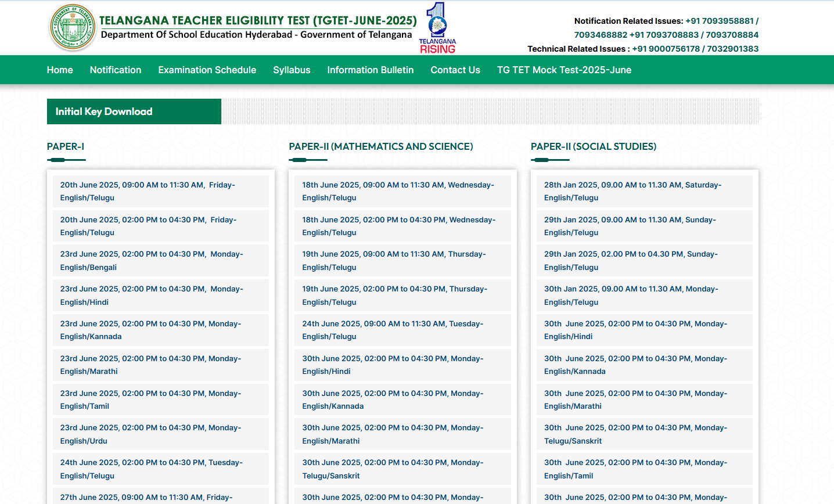Open Social Studies 30th Jan Monday key
Viewport: 834px width, 504px height.
[x=645, y=296]
